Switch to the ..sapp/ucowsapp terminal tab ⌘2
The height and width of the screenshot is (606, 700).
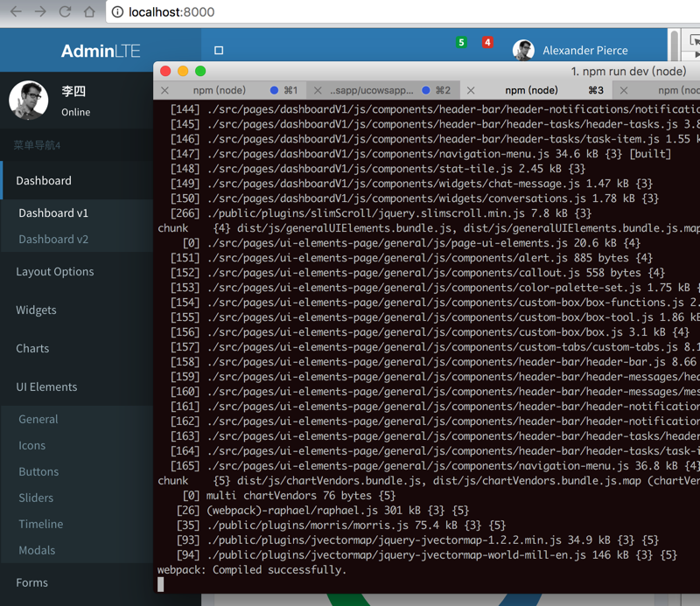(384, 90)
